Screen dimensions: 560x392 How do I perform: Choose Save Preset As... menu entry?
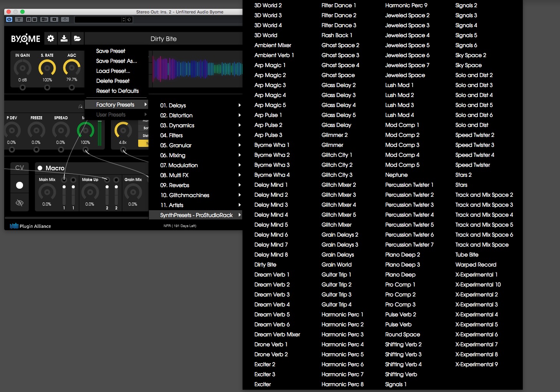click(x=117, y=61)
